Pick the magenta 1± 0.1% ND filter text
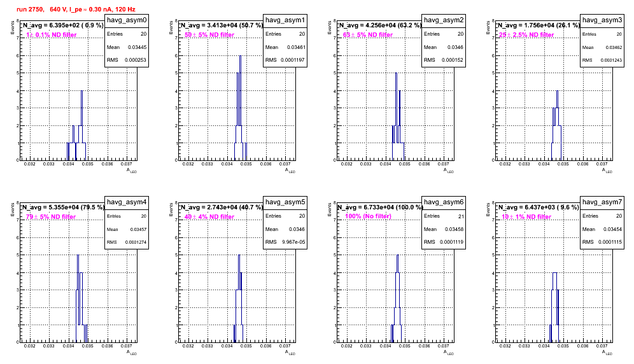This screenshot has width=634, height=364. (x=52, y=35)
